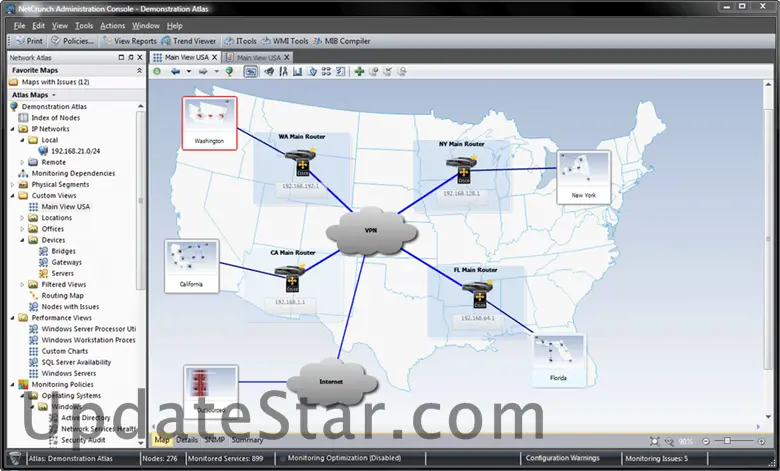Click the zoom slider handle
The image size is (780, 471).
pos(727,441)
